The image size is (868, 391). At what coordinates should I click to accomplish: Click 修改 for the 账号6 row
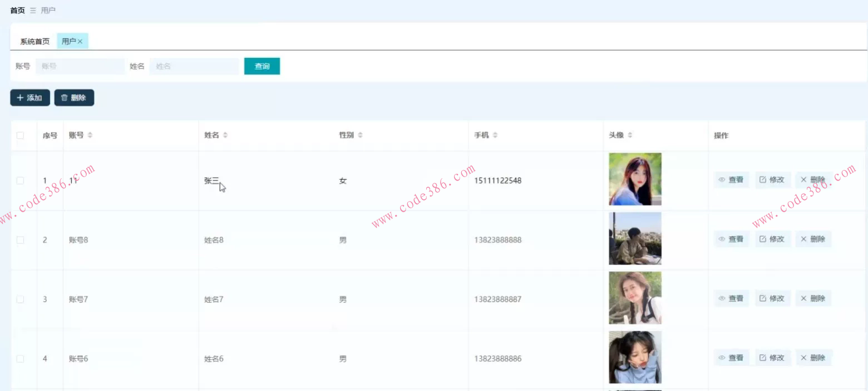[x=773, y=358]
